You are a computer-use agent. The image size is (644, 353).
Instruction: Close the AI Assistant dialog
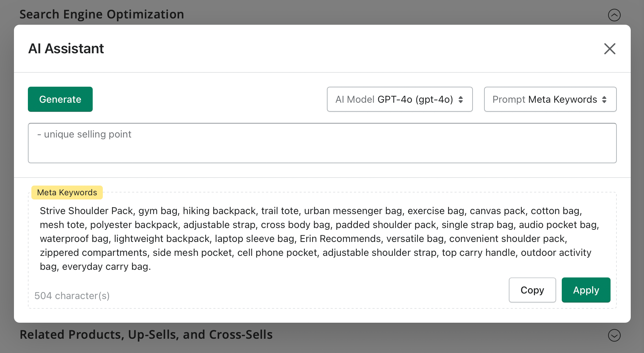pos(609,49)
